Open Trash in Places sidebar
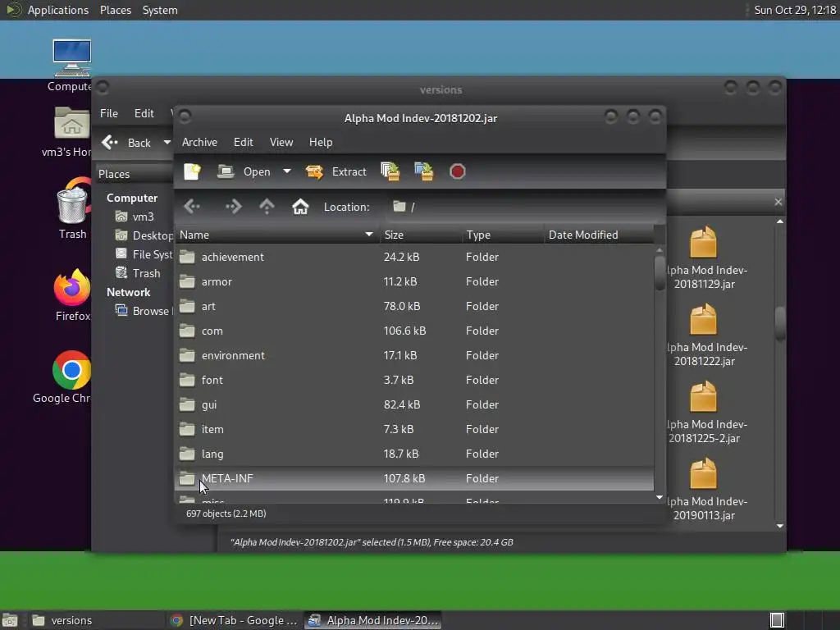840x630 pixels. (138, 273)
